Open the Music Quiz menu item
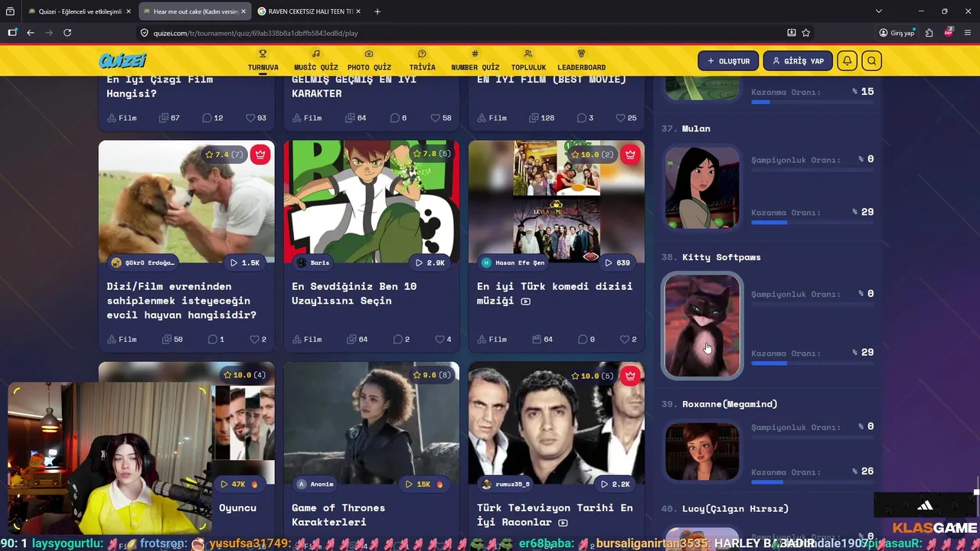This screenshot has height=551, width=980. (x=315, y=60)
